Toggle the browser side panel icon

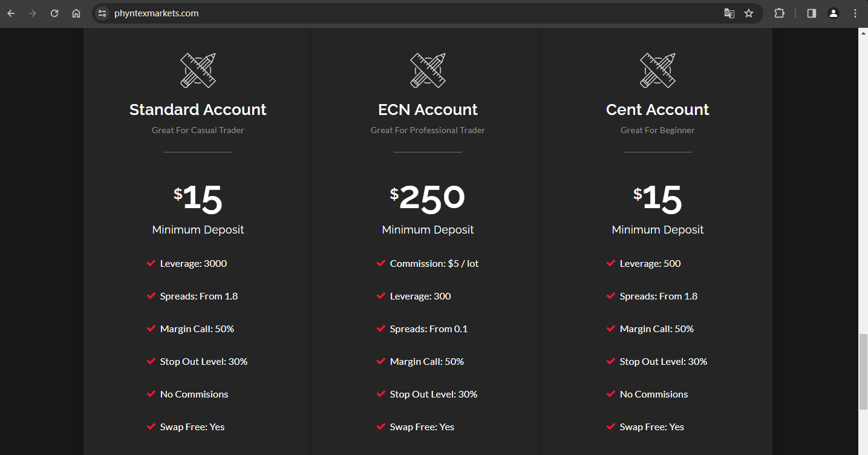(x=812, y=13)
